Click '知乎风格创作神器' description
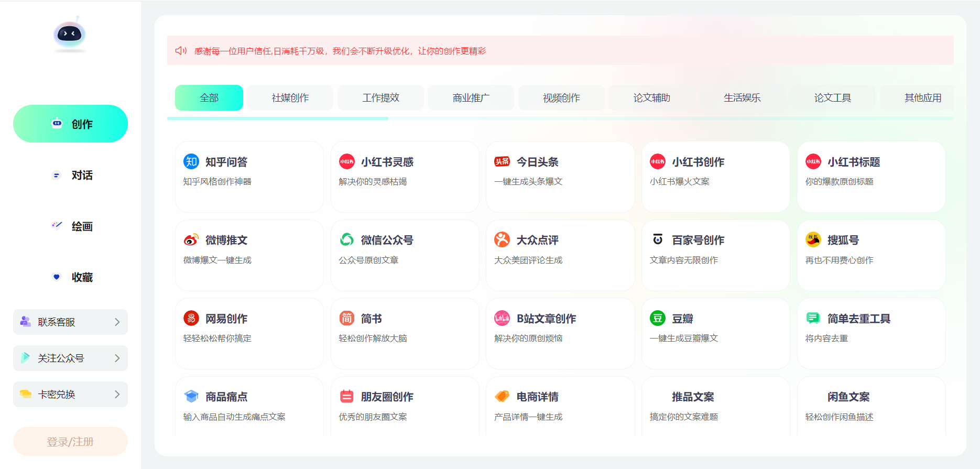The image size is (980, 469). tap(217, 181)
